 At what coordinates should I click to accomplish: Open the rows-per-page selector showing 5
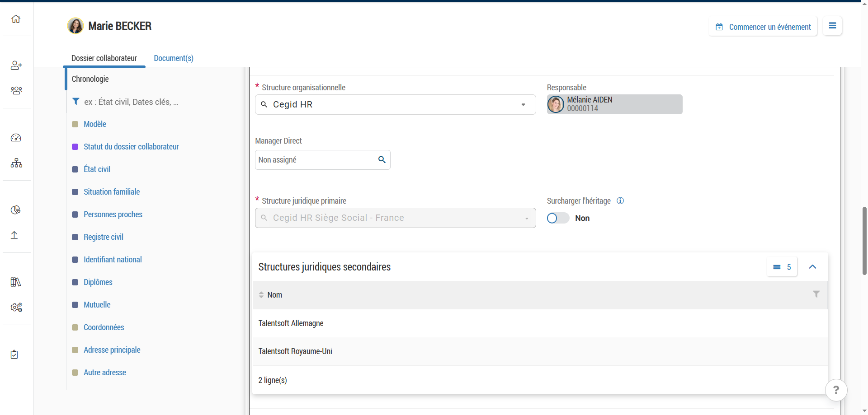(x=782, y=267)
